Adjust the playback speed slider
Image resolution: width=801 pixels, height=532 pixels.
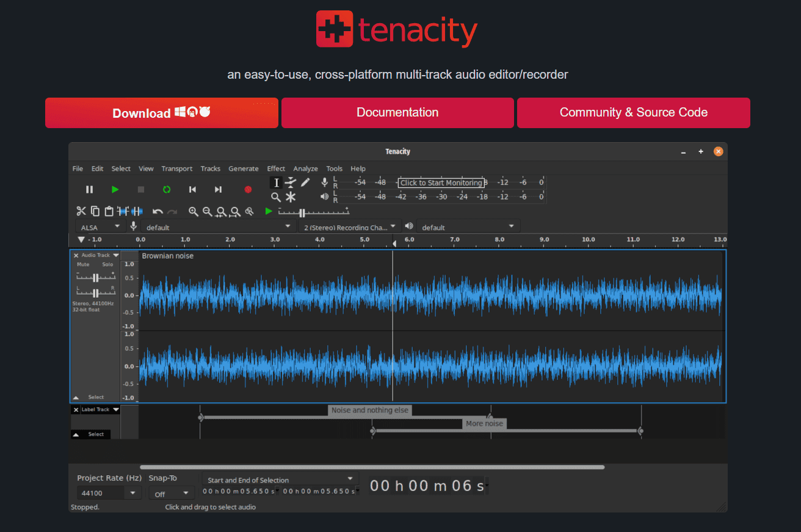point(314,212)
